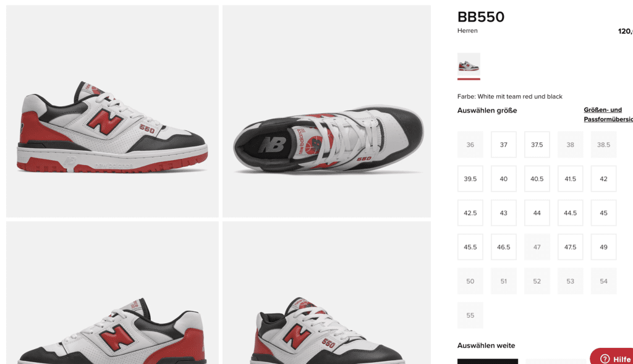633x364 pixels.
Task: Select size 41.5
Action: click(570, 179)
